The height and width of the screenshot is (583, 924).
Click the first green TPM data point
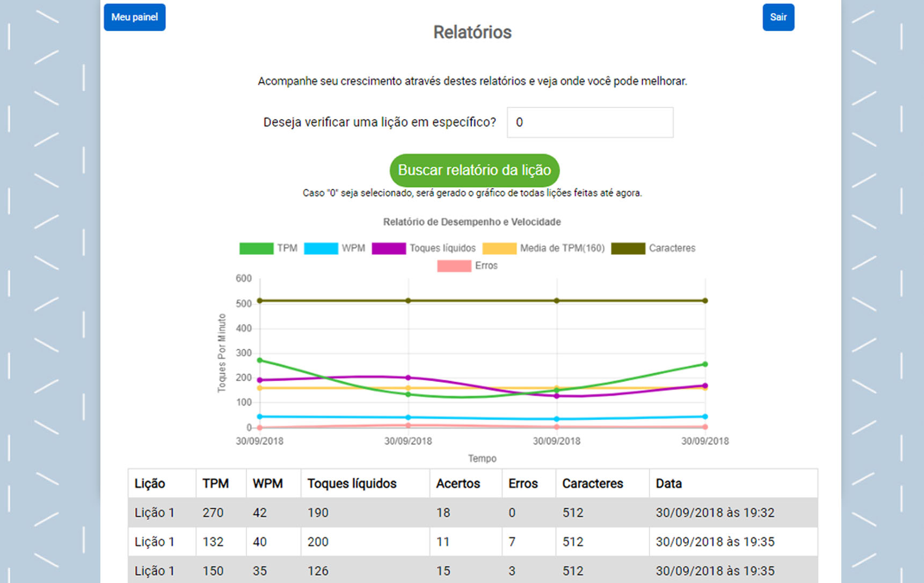pos(260,361)
